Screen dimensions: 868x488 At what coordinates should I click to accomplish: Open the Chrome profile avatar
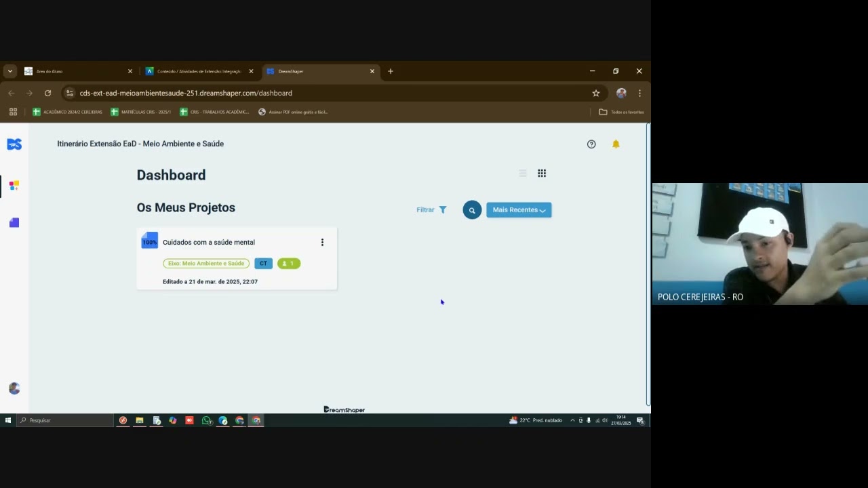tap(621, 93)
